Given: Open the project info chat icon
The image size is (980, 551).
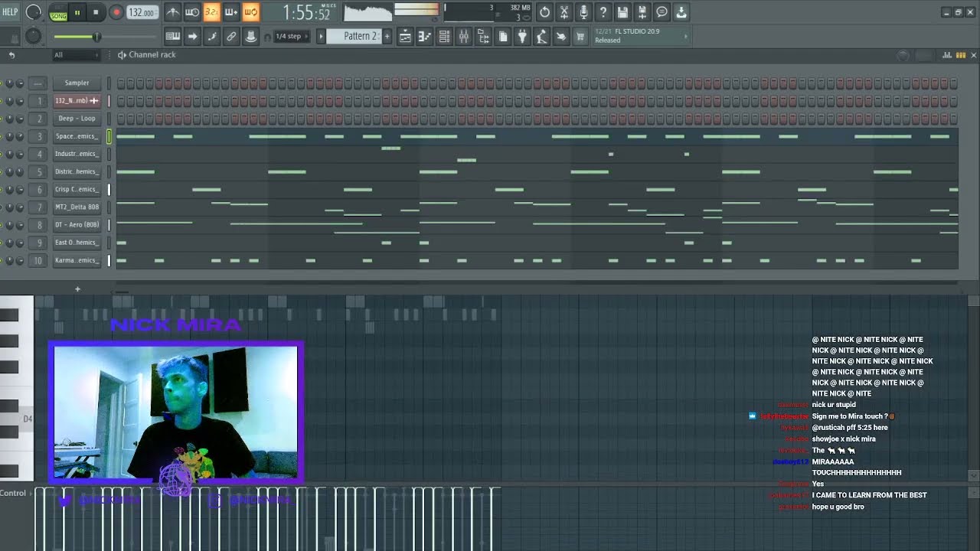Looking at the screenshot, I should pyautogui.click(x=661, y=11).
